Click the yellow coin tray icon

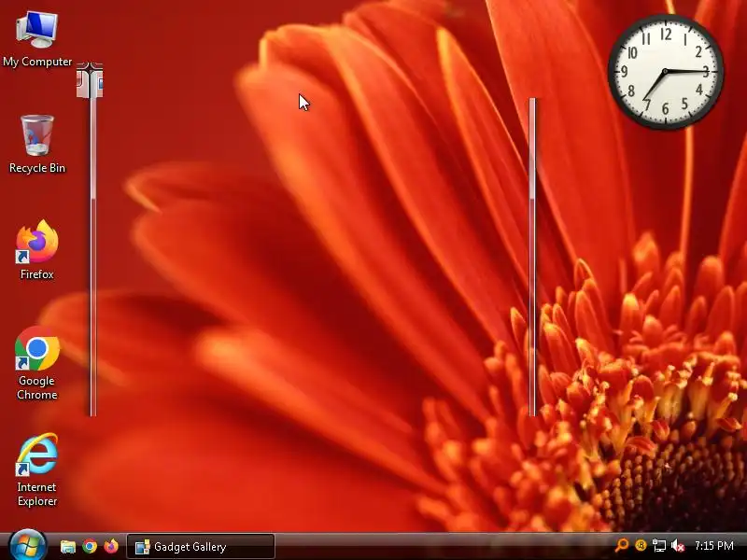[x=641, y=545]
